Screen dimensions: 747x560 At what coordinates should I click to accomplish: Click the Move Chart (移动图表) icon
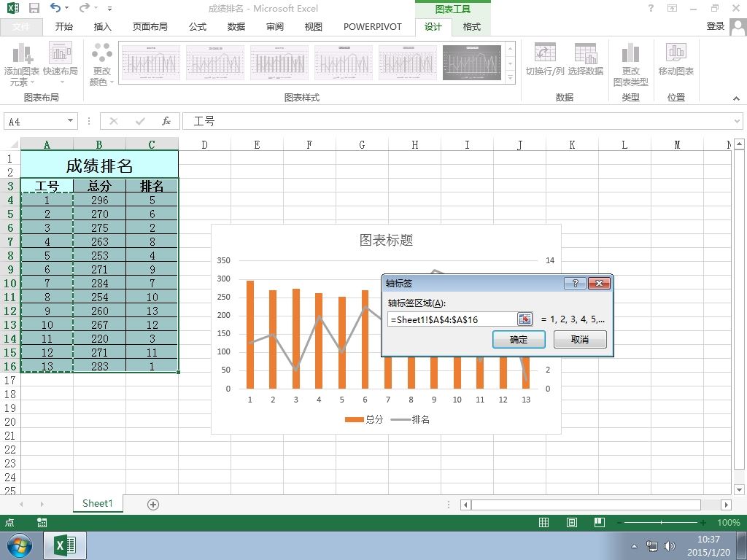pos(676,59)
